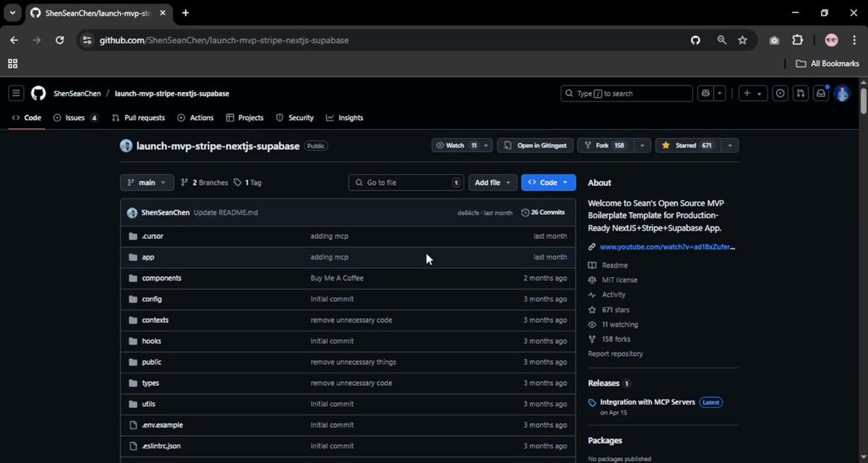Screen dimensions: 868x463
Task: Click the Report repository link
Action: point(616,354)
